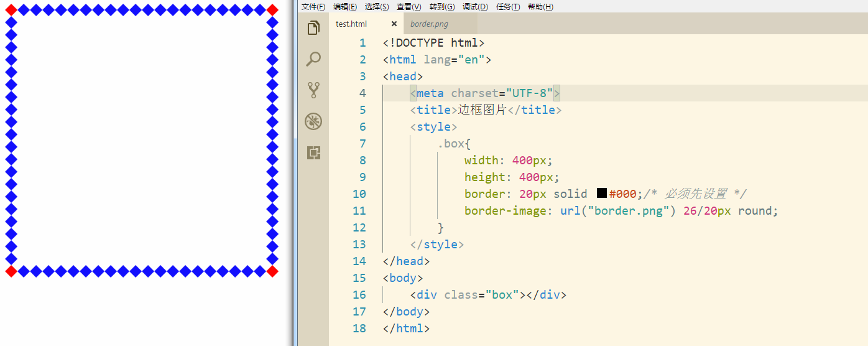Click the div class="box" element on line 16

[488, 295]
